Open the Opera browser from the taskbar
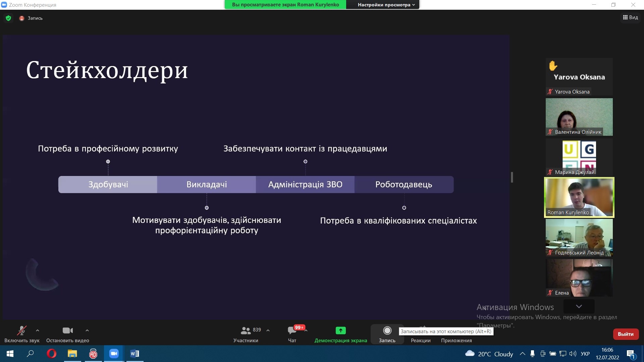The image size is (644, 362). pos(51,354)
